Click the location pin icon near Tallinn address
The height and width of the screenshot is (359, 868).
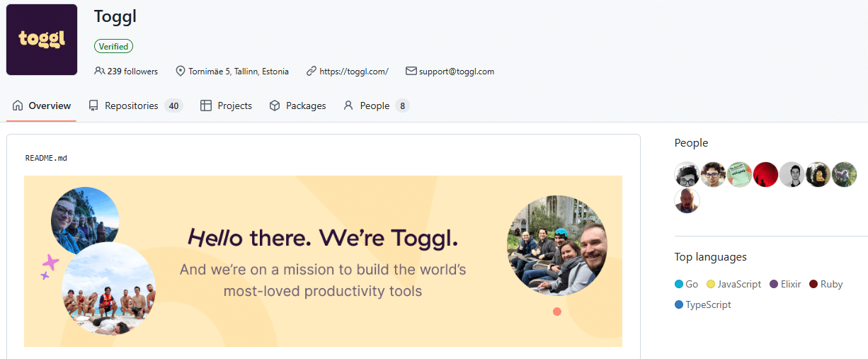click(181, 72)
